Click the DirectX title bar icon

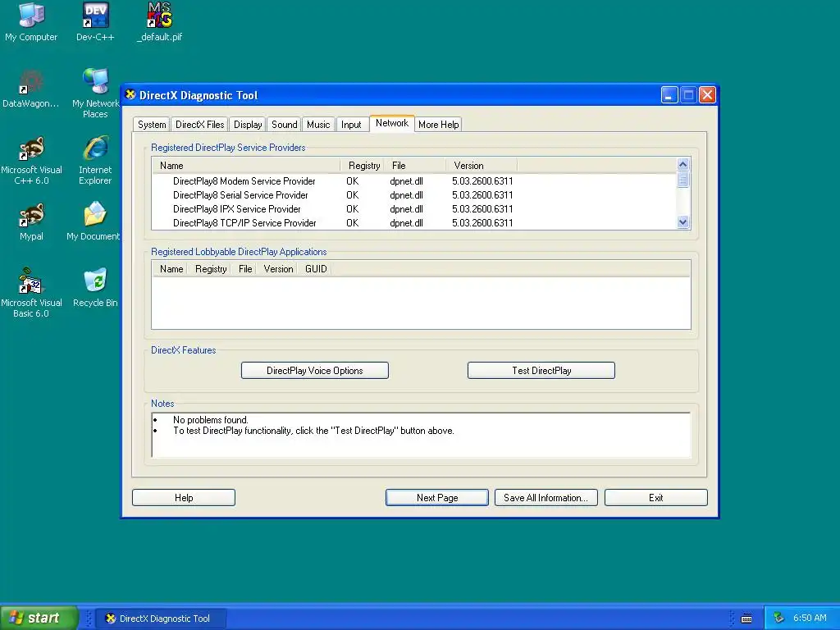tap(130, 95)
